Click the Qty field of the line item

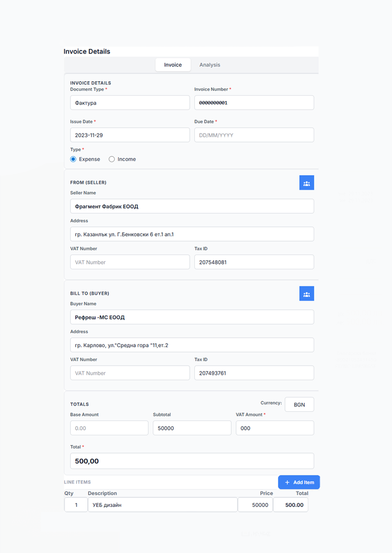76,505
